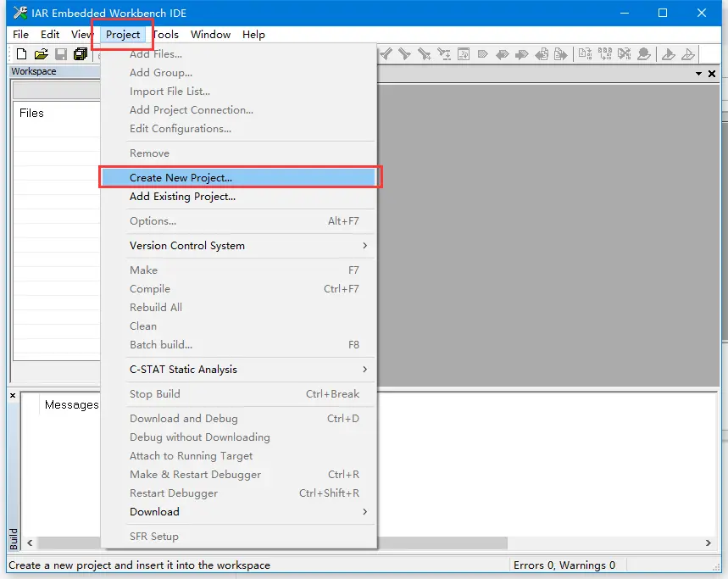This screenshot has width=728, height=579.
Task: Click the messages scrollbar right arrow
Action: (708, 543)
